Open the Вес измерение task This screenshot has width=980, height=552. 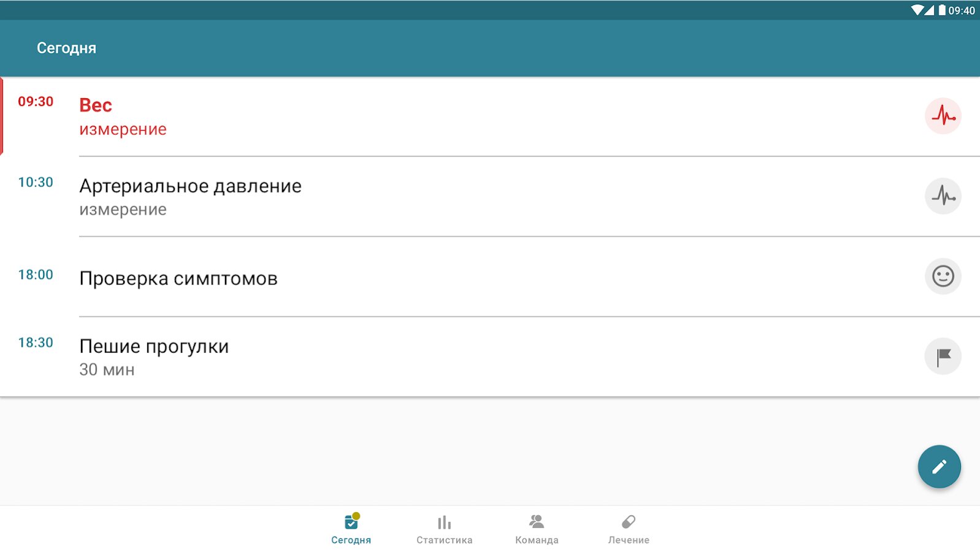[490, 117]
